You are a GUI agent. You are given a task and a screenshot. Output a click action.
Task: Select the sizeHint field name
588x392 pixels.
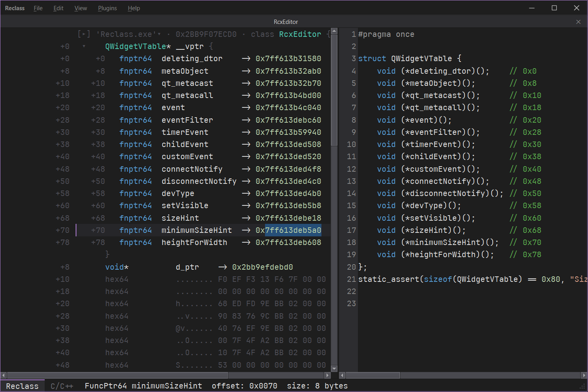point(180,218)
